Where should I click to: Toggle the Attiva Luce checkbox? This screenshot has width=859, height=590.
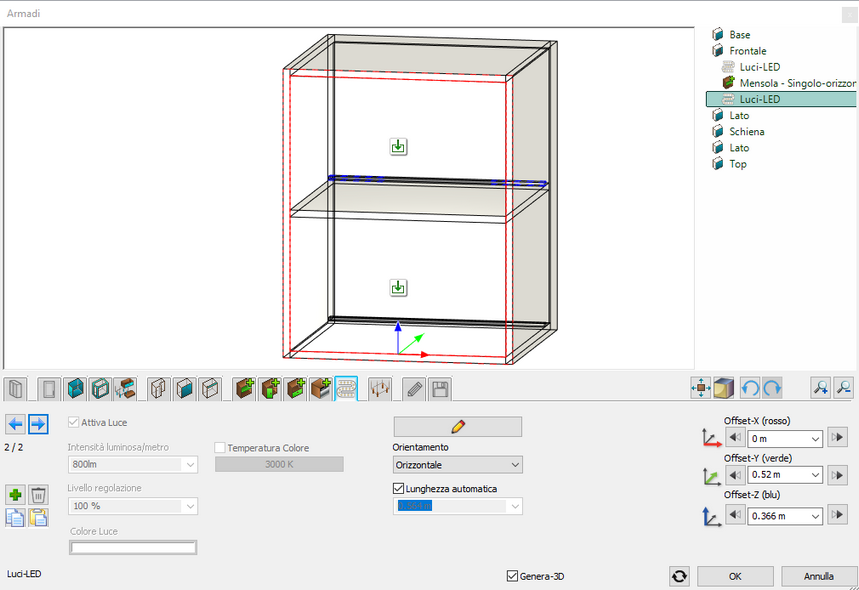[73, 422]
